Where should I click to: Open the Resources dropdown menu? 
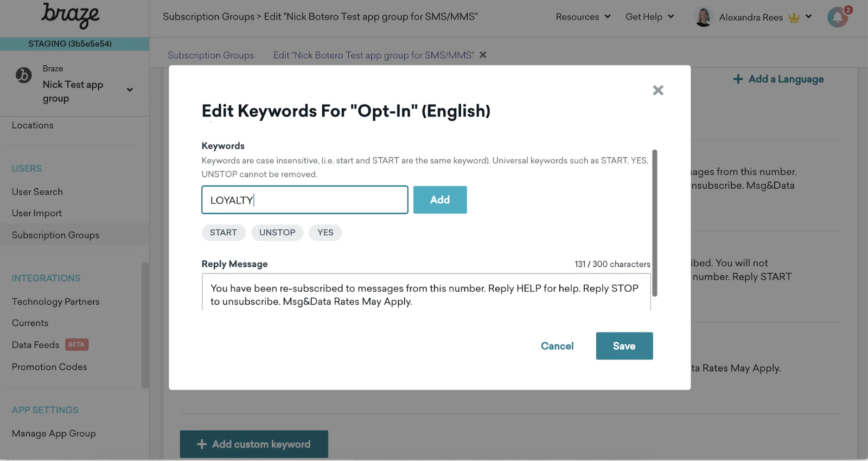[583, 17]
